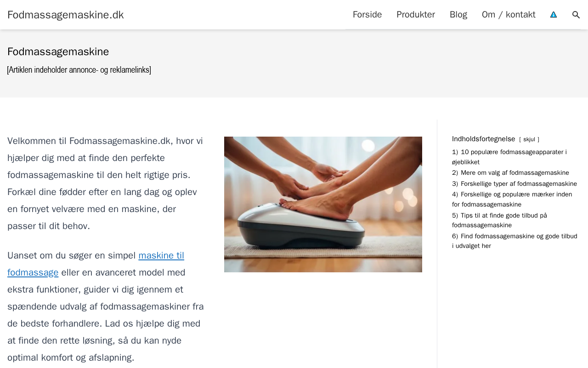This screenshot has width=588, height=368.
Task: Click the blue info triangle icon
Action: [x=554, y=15]
